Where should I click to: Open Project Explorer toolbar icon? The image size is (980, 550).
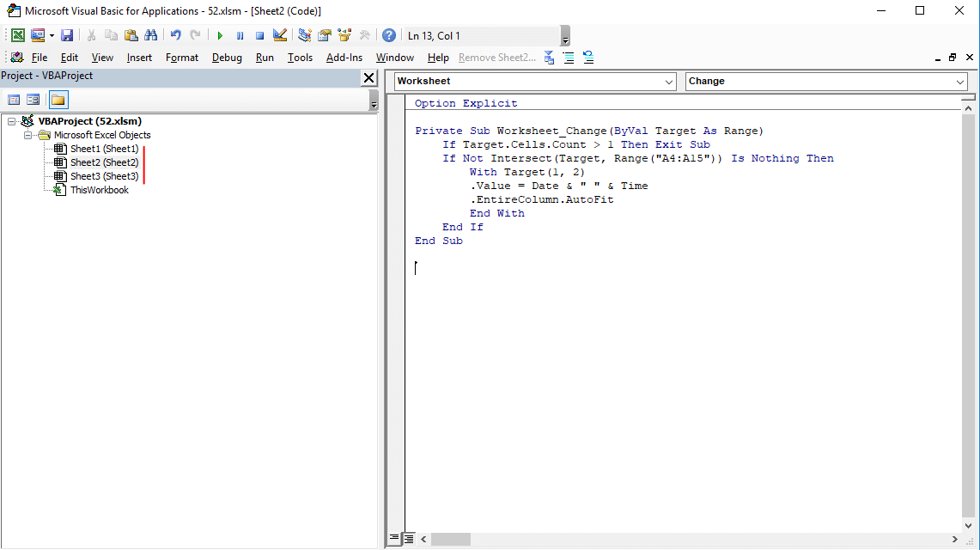(x=304, y=35)
